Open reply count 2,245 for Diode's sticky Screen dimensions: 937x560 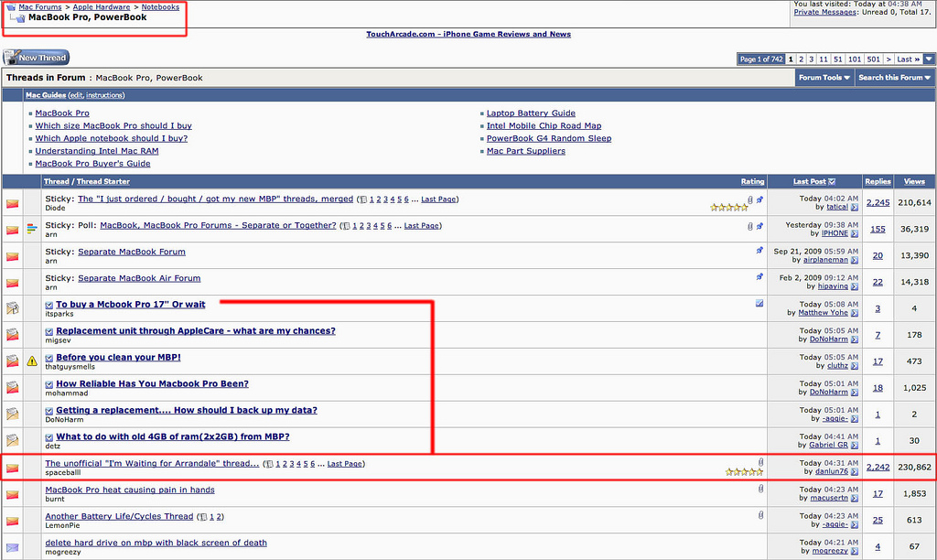[878, 202]
